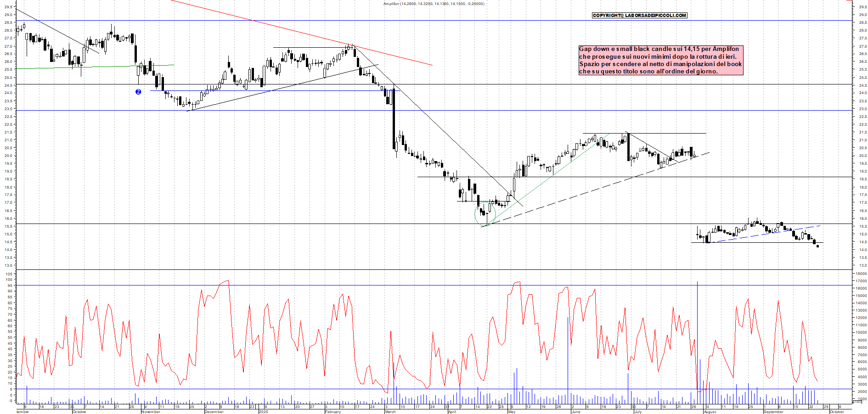
Task: Open the laborsadeipiccoli.com copyright label
Action: point(639,15)
